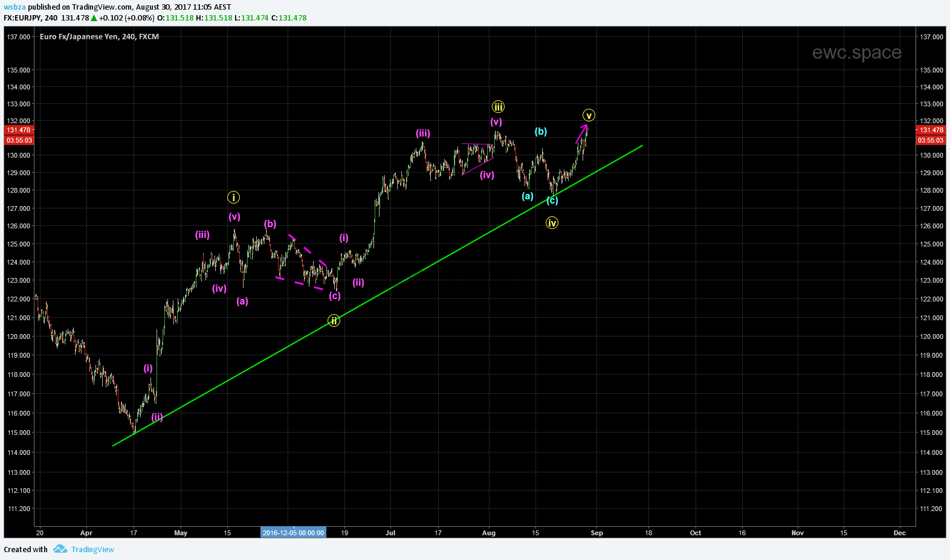Click the yellow circled wave ii label
The width and height of the screenshot is (950, 560).
tap(334, 321)
